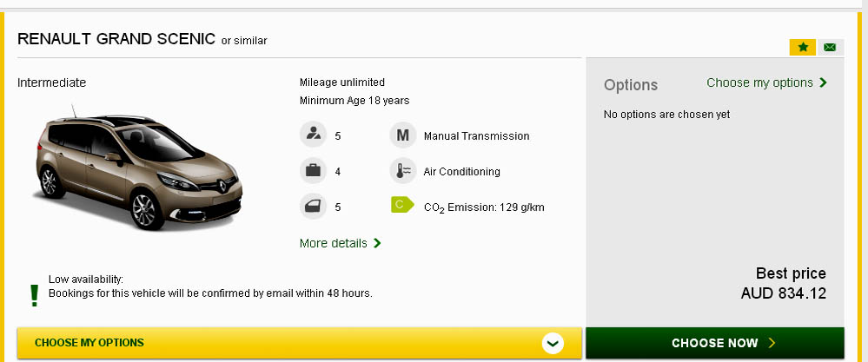
Task: Click the 'CO2 Emission: 129 g/km' text
Action: (484, 207)
